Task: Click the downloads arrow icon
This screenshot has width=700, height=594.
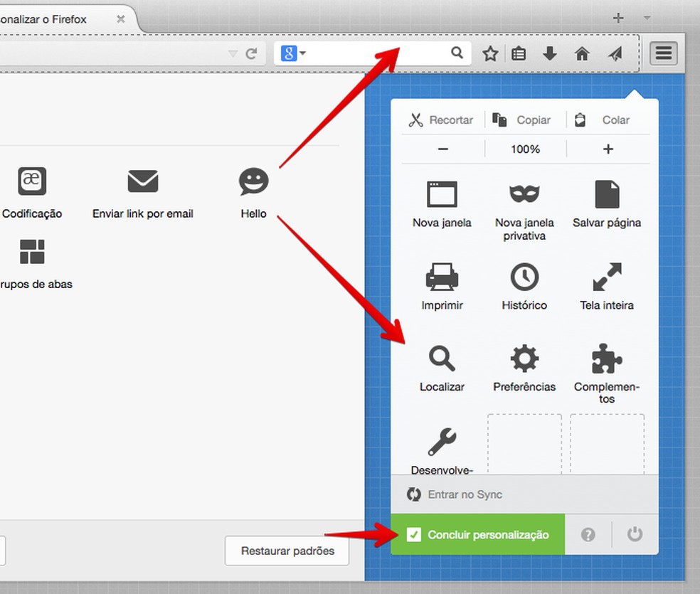Action: click(550, 53)
